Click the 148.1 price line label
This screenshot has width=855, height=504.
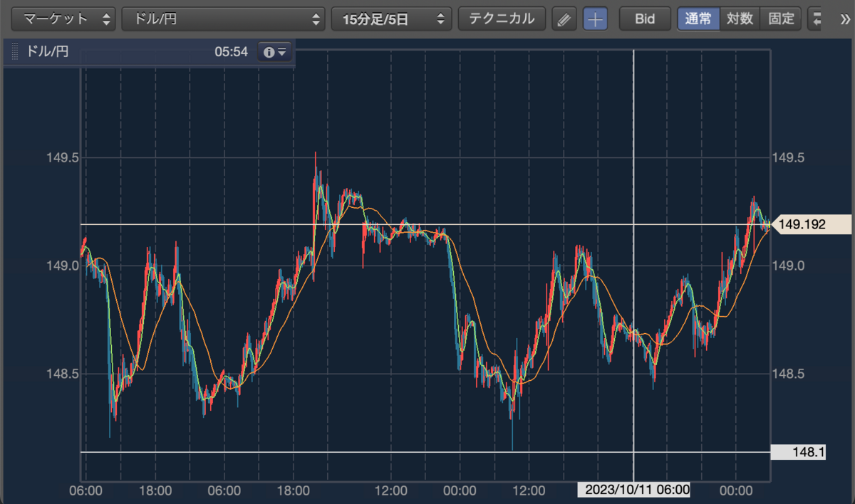799,452
